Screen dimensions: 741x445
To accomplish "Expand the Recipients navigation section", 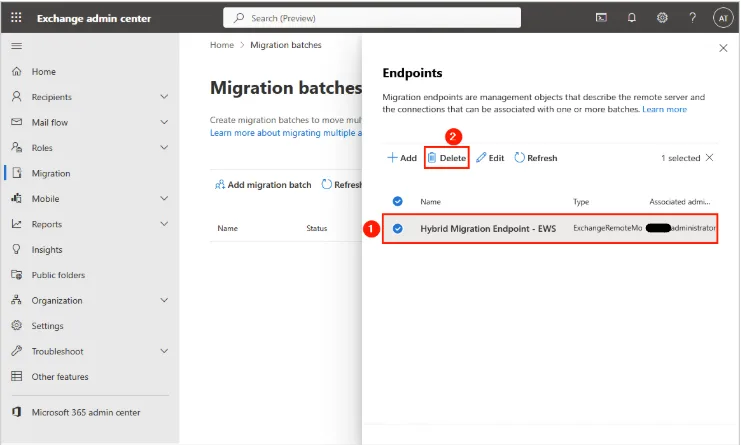I will (164, 97).
